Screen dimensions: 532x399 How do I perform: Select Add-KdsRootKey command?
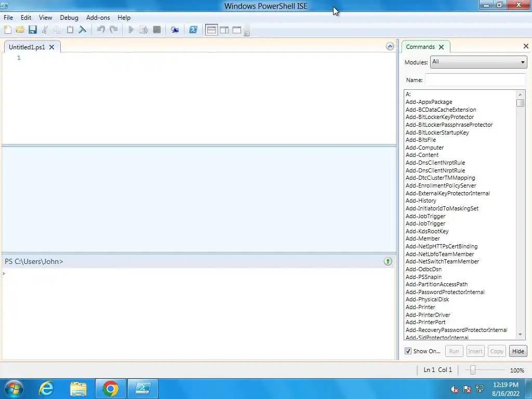(427, 231)
